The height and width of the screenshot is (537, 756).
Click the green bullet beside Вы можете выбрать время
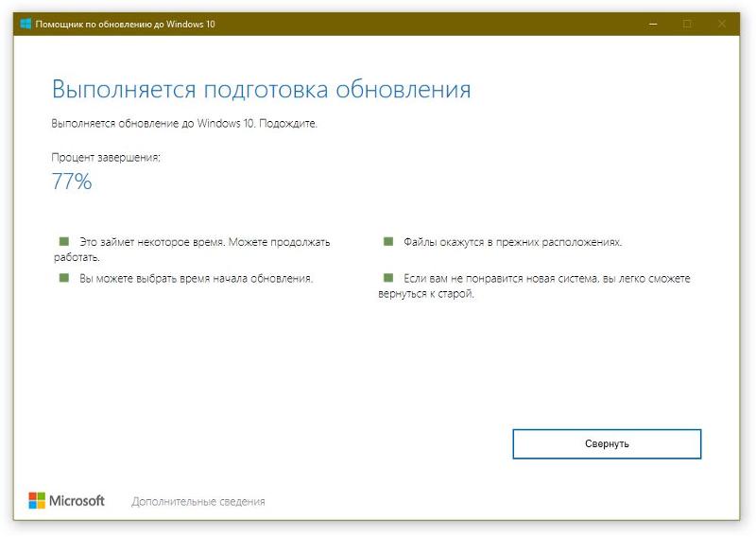point(63,277)
